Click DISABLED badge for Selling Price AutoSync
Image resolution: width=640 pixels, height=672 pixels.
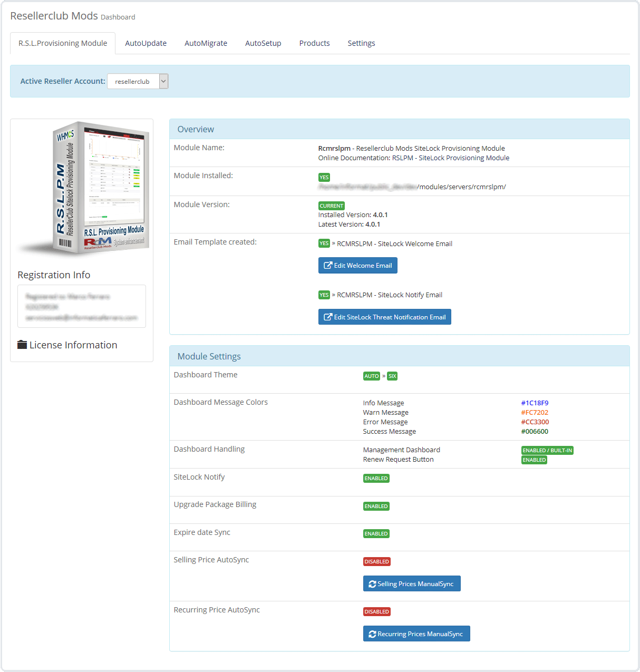[x=377, y=562]
